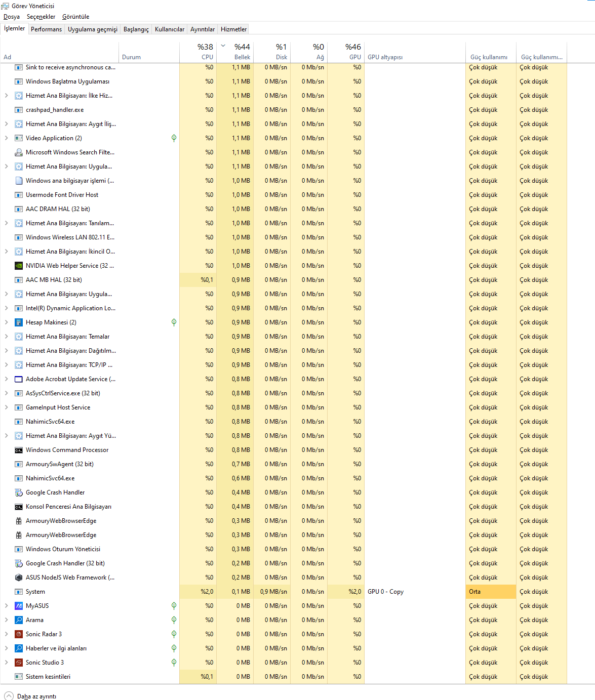Click the Sonic Radar 3 icon
Screen dimensions: 595x700
coord(19,634)
